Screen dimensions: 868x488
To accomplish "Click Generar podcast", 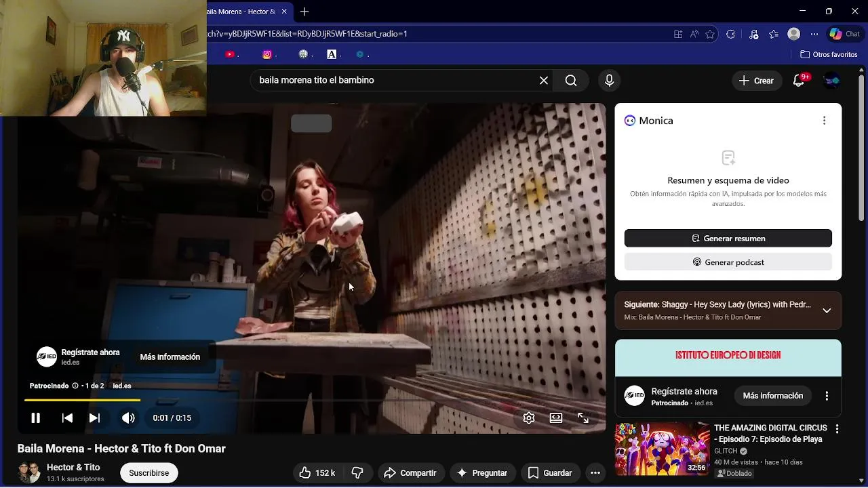I will (x=728, y=262).
